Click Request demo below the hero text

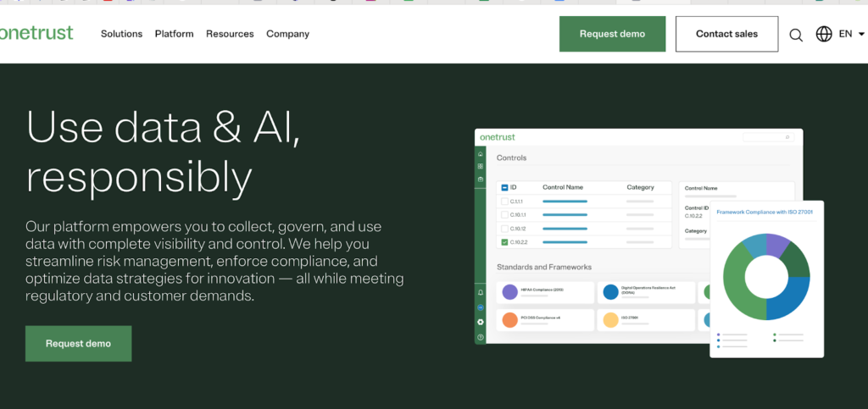[x=79, y=343]
